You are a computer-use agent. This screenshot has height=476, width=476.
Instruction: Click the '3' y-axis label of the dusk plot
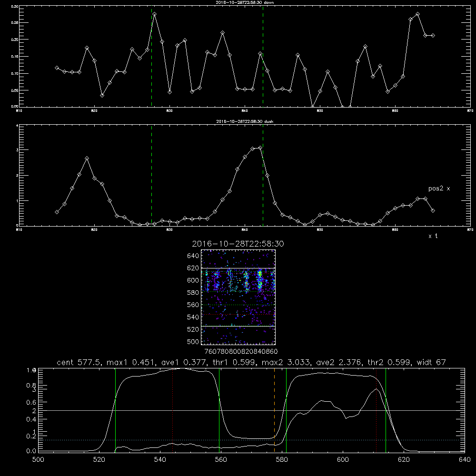click(17, 150)
